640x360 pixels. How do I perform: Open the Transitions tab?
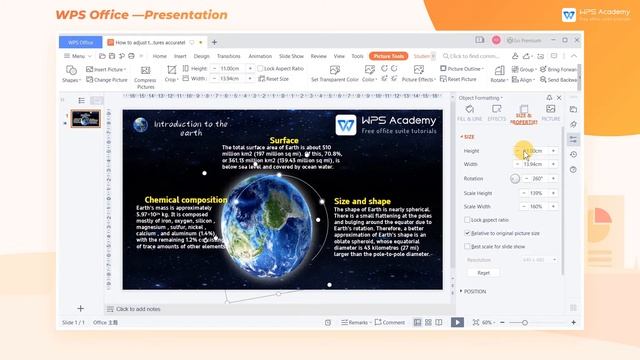click(x=229, y=56)
